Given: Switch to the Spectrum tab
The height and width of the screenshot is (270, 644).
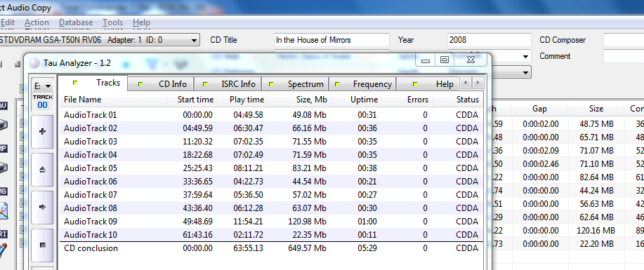Looking at the screenshot, I should tap(295, 84).
